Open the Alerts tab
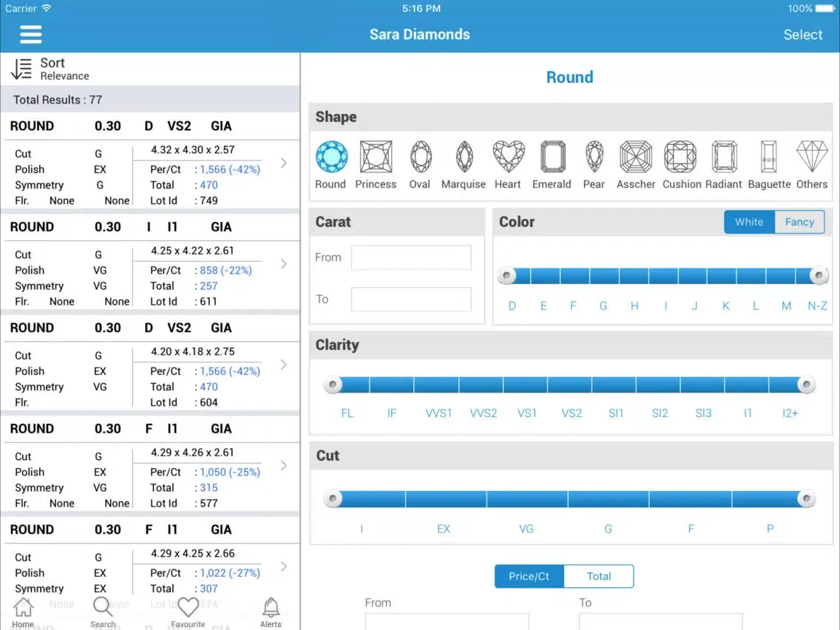This screenshot has height=630, width=840. click(x=271, y=613)
